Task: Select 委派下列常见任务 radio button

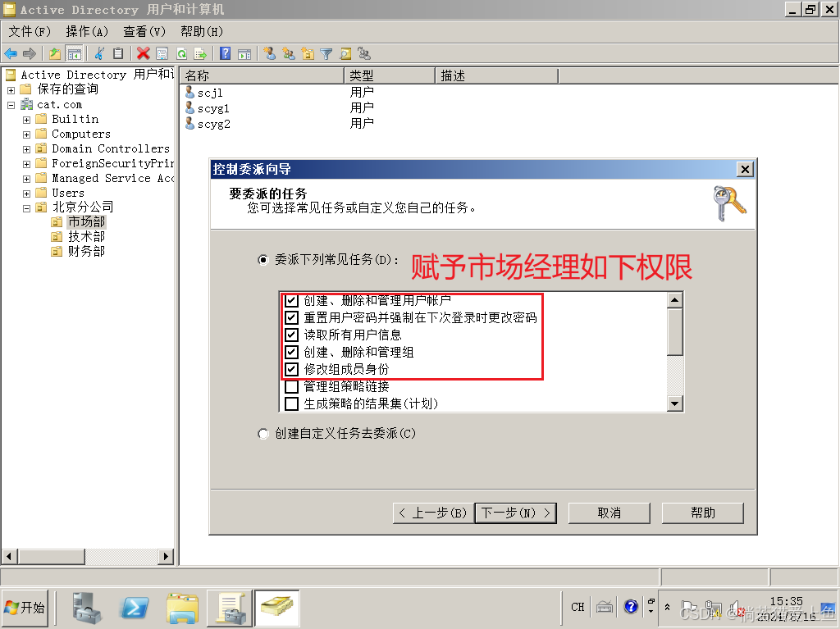Action: (x=263, y=260)
